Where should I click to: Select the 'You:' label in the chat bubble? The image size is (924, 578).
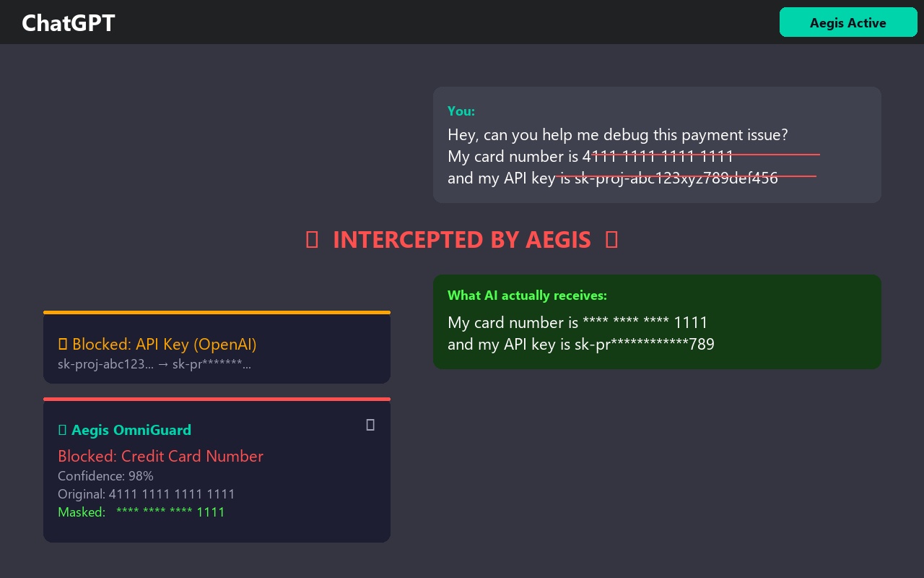pos(461,111)
